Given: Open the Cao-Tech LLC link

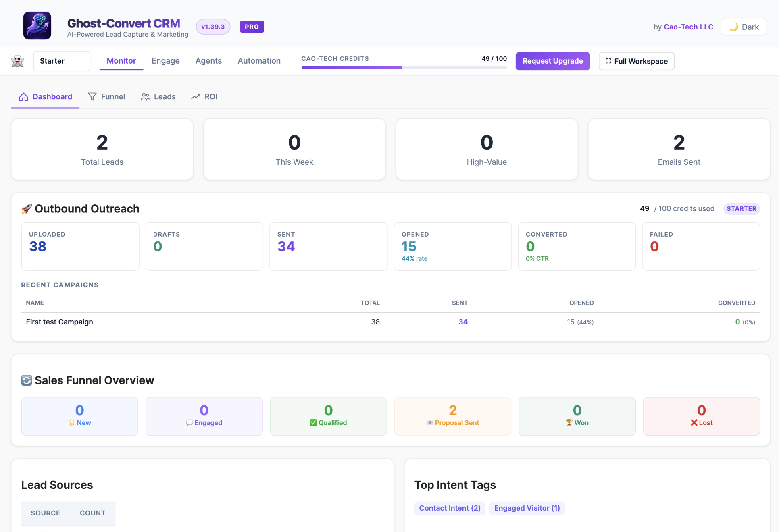Looking at the screenshot, I should click(x=688, y=27).
